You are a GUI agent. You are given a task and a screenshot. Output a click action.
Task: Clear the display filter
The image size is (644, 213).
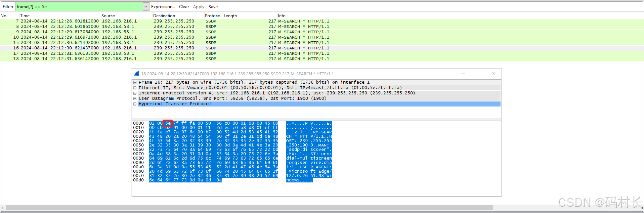184,6
